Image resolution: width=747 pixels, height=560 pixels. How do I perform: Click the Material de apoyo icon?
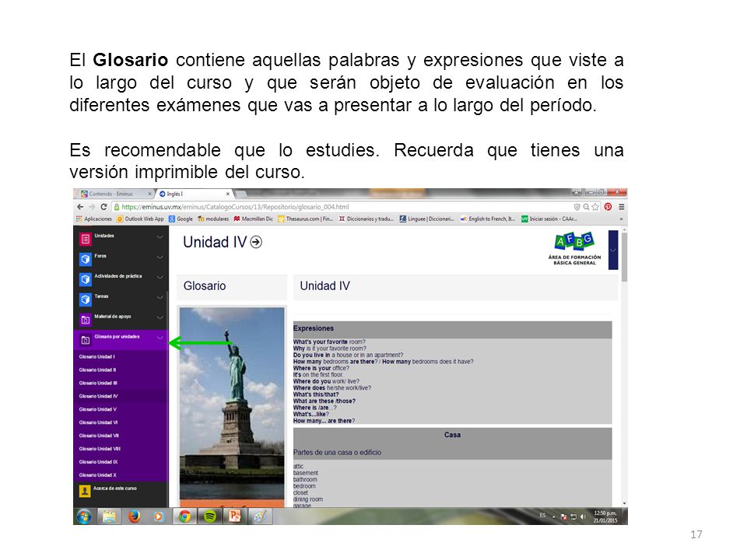tap(86, 320)
